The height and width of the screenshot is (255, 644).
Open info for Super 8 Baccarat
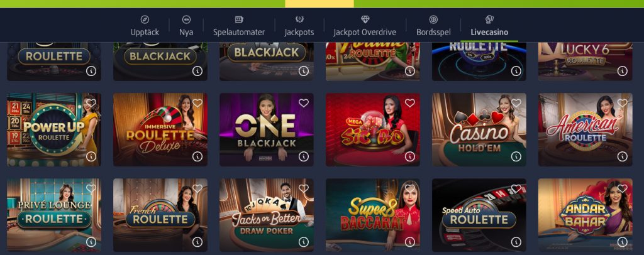click(x=410, y=242)
